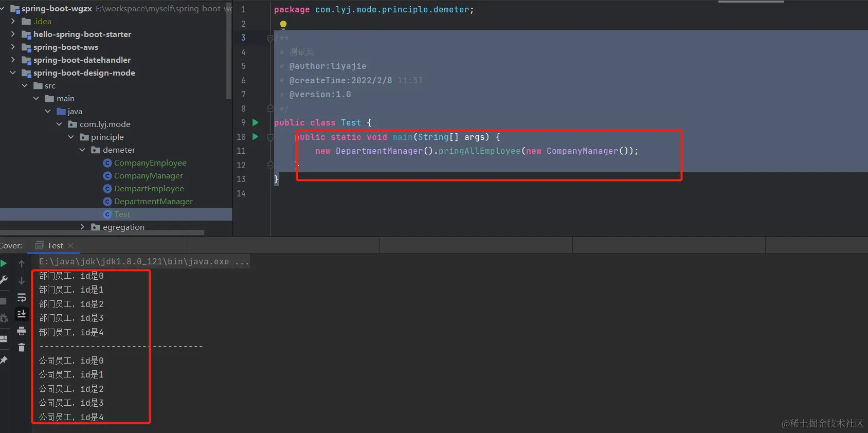This screenshot has width=868, height=433.
Task: Close the Test run tab
Action: tap(71, 246)
